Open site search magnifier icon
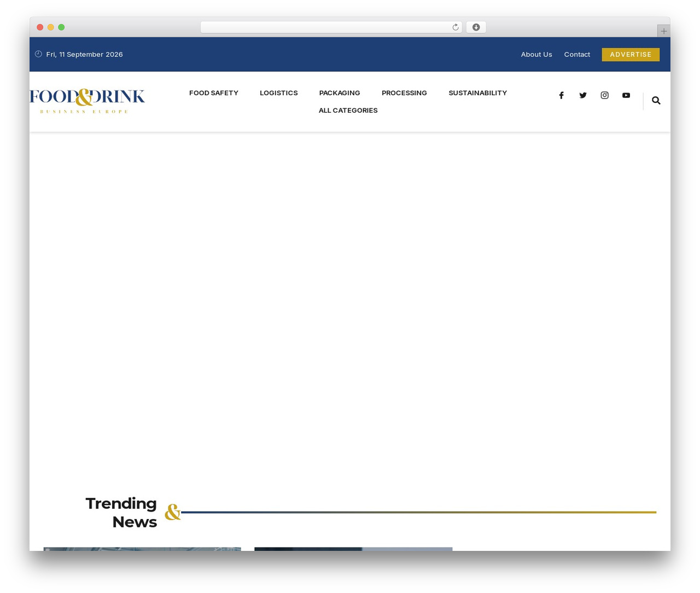Image resolution: width=700 pixels, height=593 pixels. click(x=656, y=101)
